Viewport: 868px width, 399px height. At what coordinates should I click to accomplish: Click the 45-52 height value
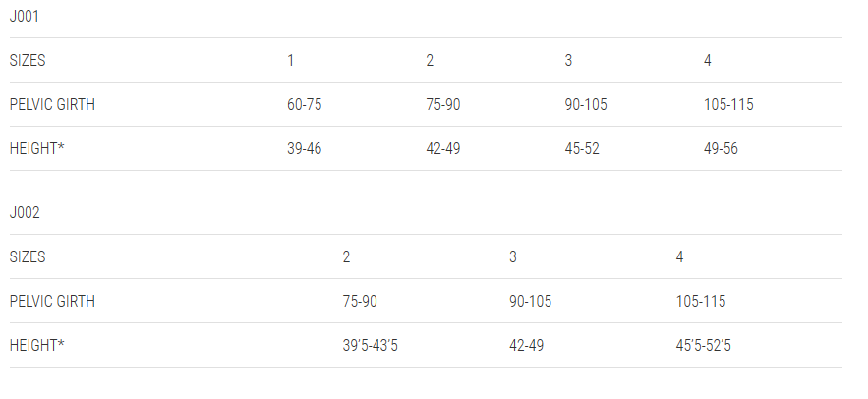pos(582,148)
